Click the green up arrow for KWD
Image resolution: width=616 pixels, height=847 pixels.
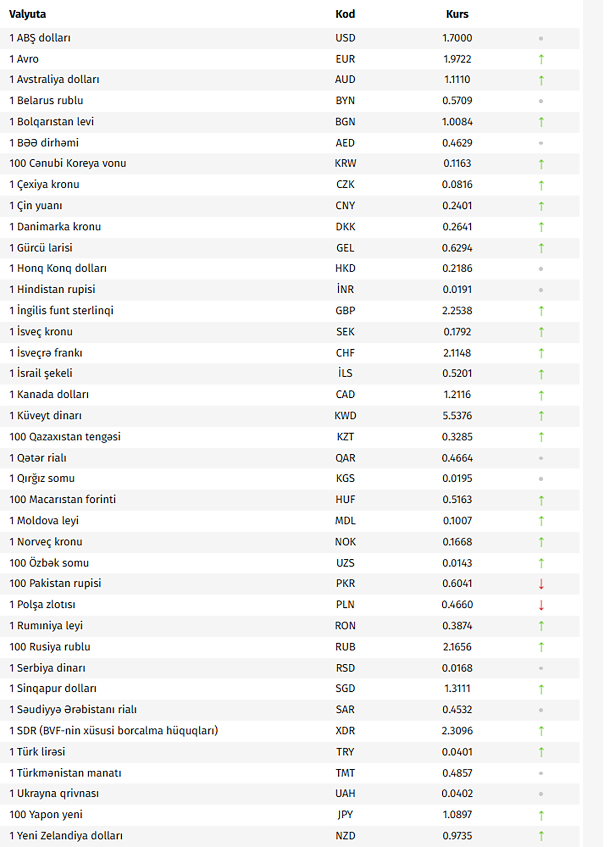click(x=541, y=416)
